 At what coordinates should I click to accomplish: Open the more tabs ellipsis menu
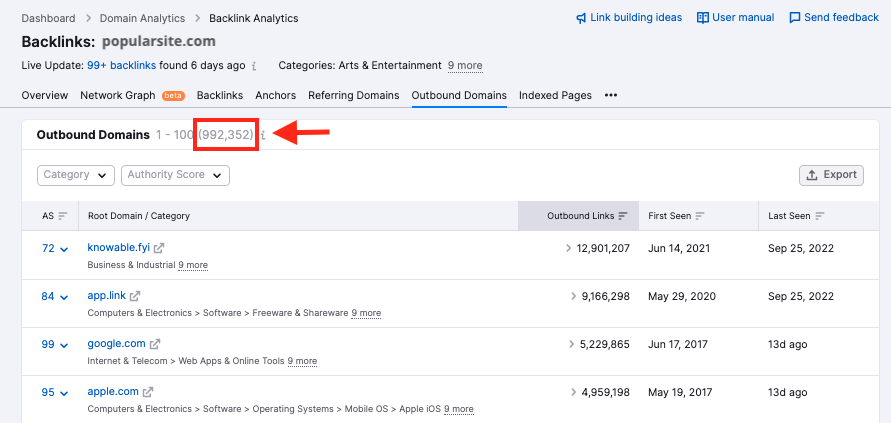[x=611, y=96]
